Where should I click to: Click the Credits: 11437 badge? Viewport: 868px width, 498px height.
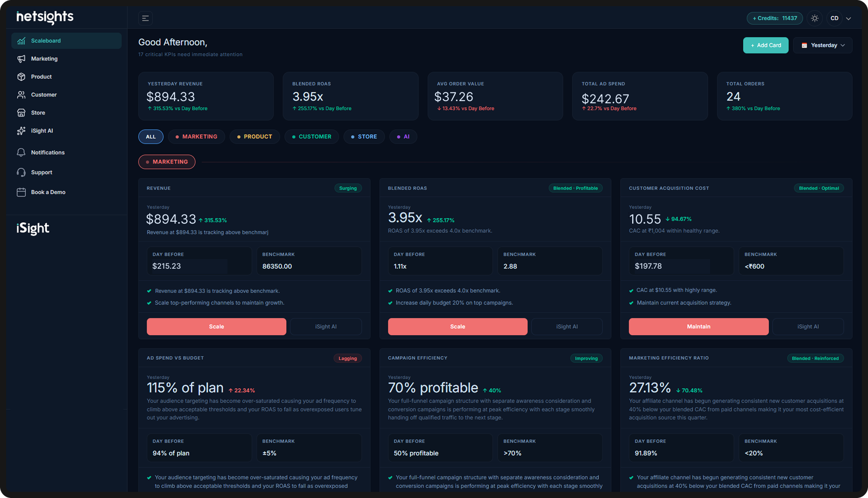click(x=774, y=18)
